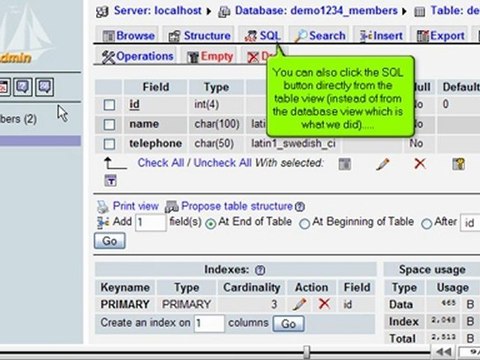Click the pencil edit icon beside With selected

[x=382, y=164]
